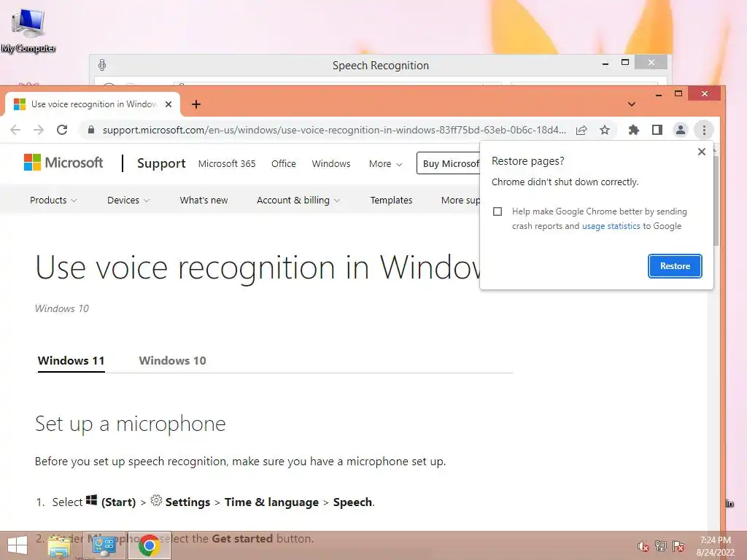Viewport: 747px width, 560px height.
Task: Open the usage statistics link
Action: pos(611,226)
